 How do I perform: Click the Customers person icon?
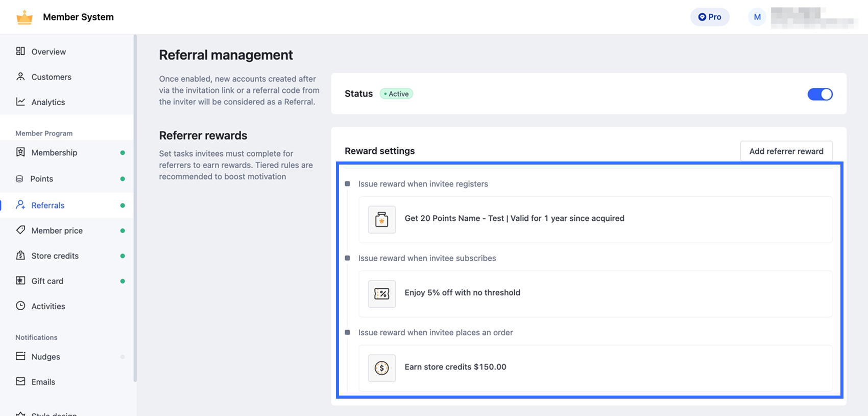click(20, 77)
